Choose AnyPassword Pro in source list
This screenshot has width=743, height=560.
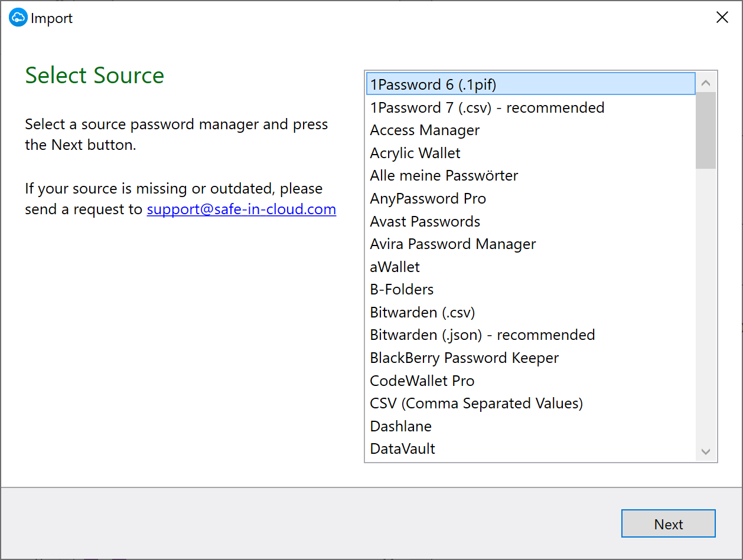530,198
